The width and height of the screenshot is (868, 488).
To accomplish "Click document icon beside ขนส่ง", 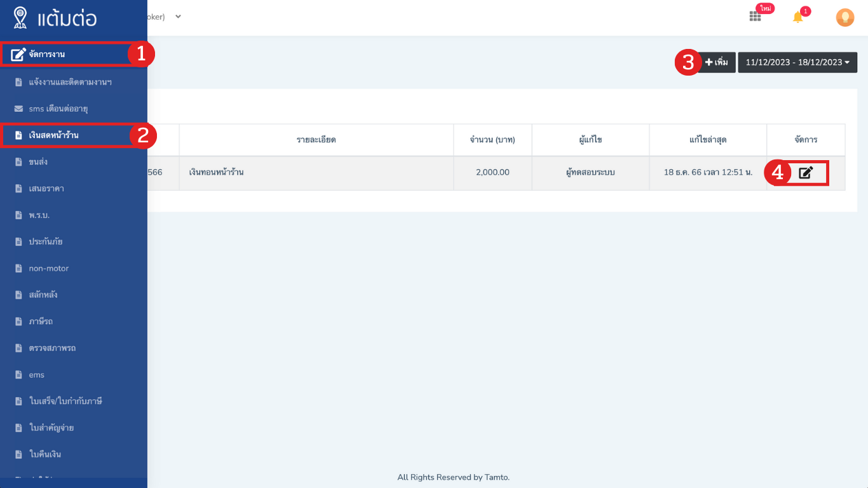I will pos(18,162).
